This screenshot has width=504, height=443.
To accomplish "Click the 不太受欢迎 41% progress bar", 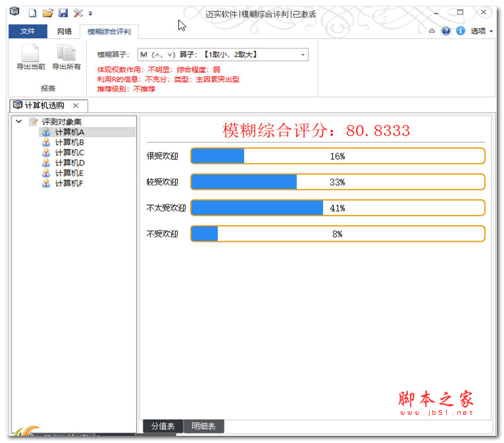I will tap(338, 208).
